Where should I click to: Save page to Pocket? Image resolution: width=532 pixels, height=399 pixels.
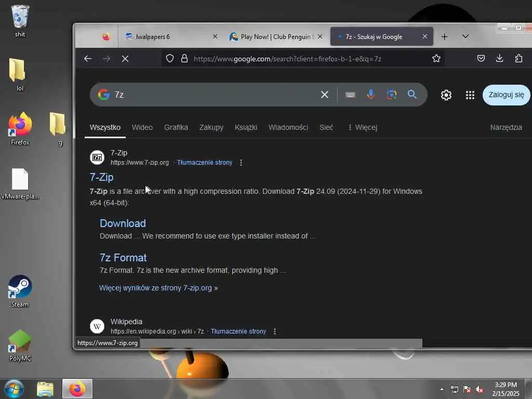tap(481, 58)
